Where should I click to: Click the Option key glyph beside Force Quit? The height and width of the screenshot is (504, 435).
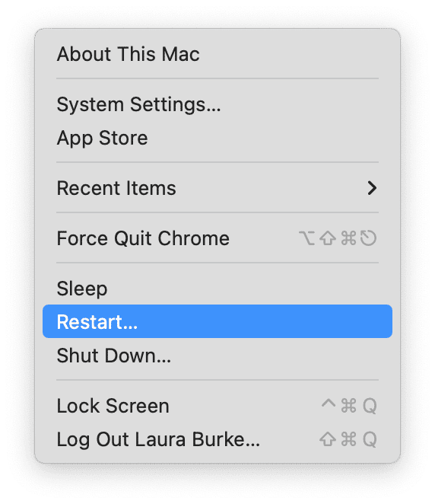click(306, 238)
